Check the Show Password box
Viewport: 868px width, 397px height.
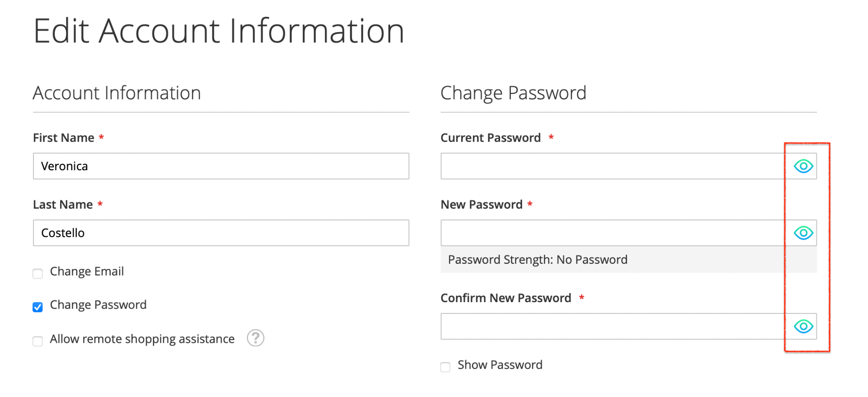pos(446,367)
